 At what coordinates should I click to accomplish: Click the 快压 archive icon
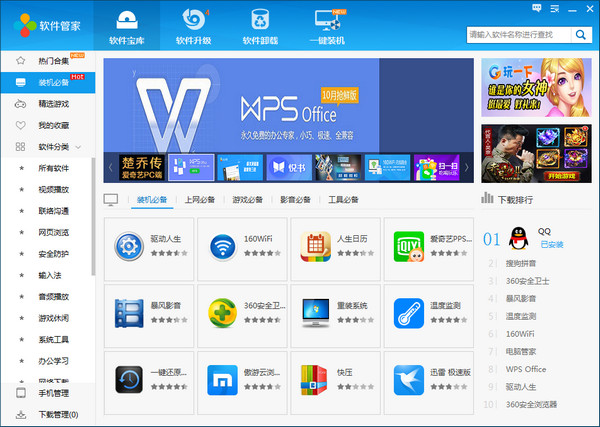pyautogui.click(x=314, y=380)
